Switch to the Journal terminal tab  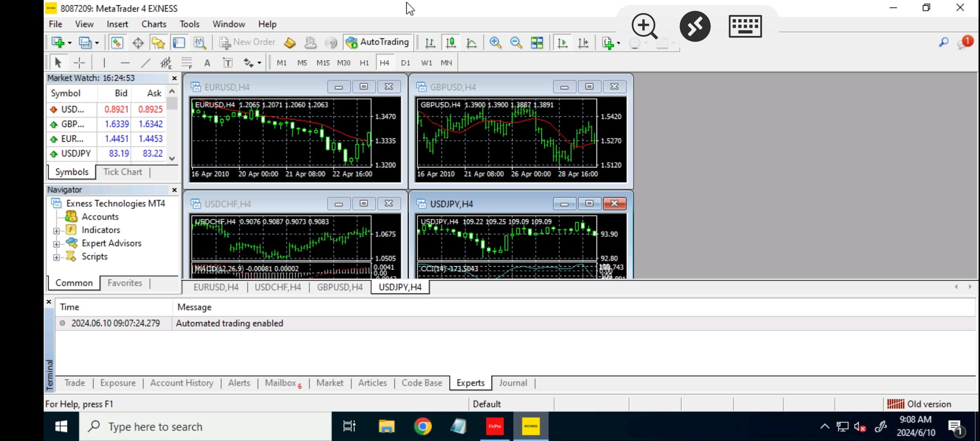point(512,383)
